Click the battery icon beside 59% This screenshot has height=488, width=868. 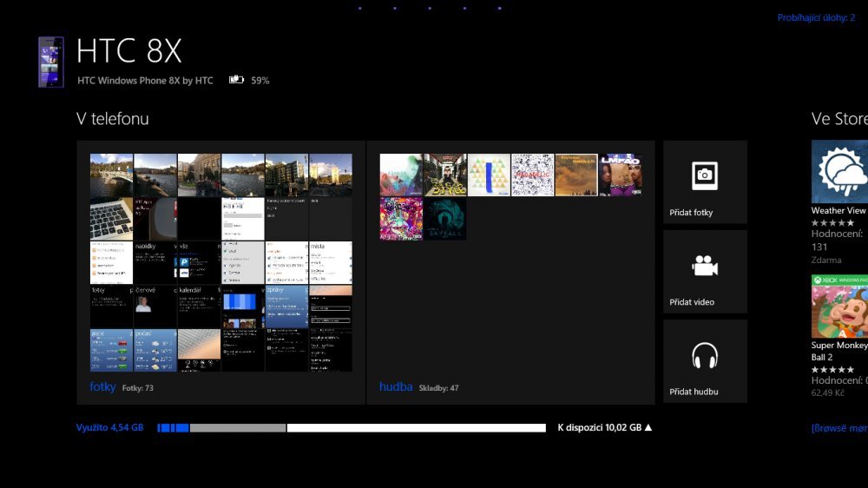coord(236,80)
